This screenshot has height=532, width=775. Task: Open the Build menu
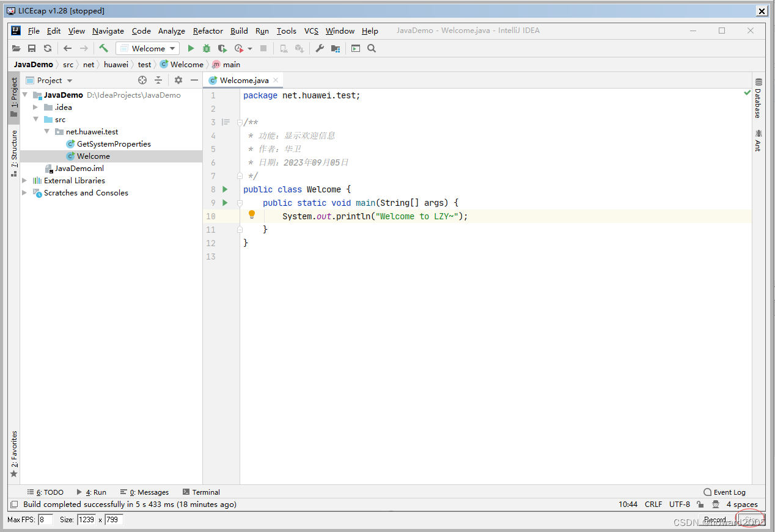tap(239, 31)
